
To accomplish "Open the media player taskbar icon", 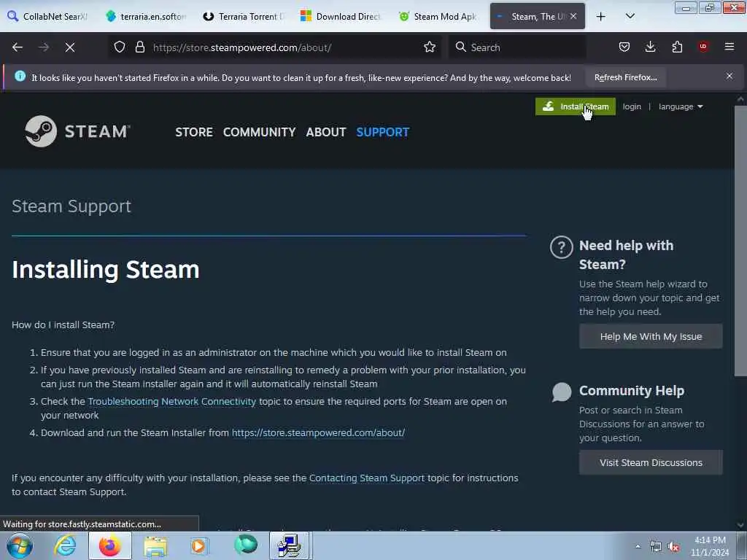I will (199, 545).
